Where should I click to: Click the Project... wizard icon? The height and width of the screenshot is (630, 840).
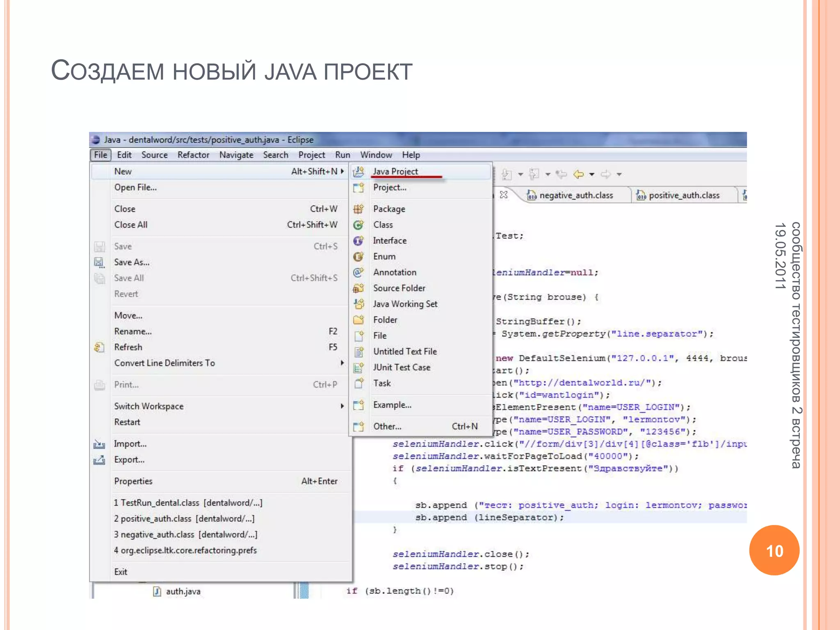(x=358, y=187)
